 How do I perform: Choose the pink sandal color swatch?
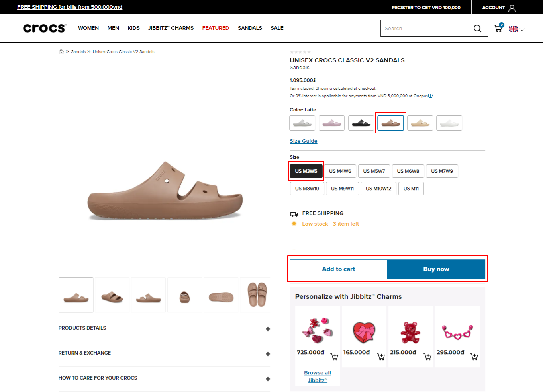click(x=332, y=123)
